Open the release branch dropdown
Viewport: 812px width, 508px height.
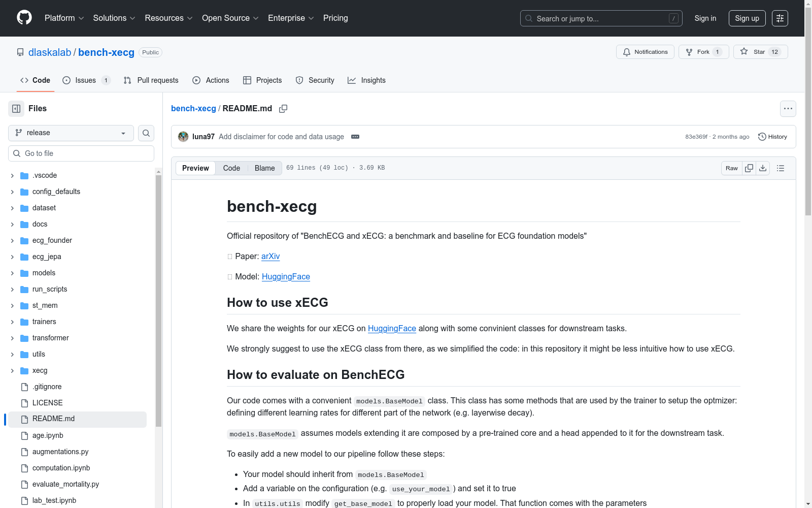[x=71, y=133]
